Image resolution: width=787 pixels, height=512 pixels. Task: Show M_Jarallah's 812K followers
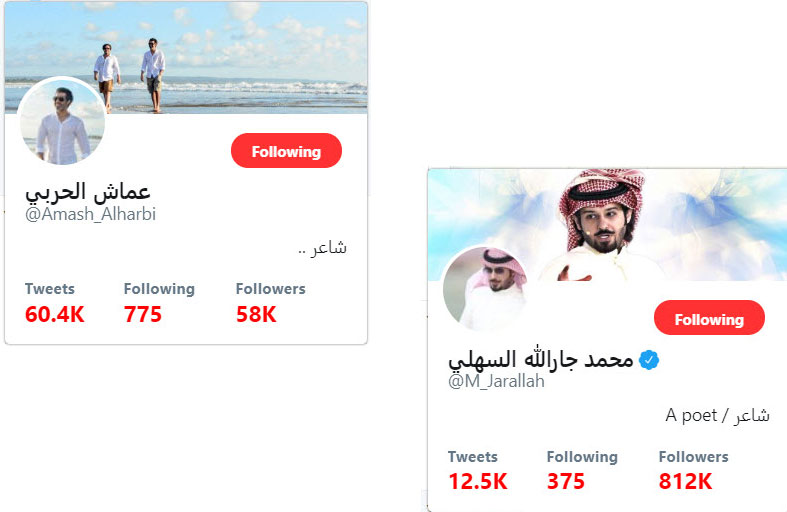pyautogui.click(x=685, y=481)
